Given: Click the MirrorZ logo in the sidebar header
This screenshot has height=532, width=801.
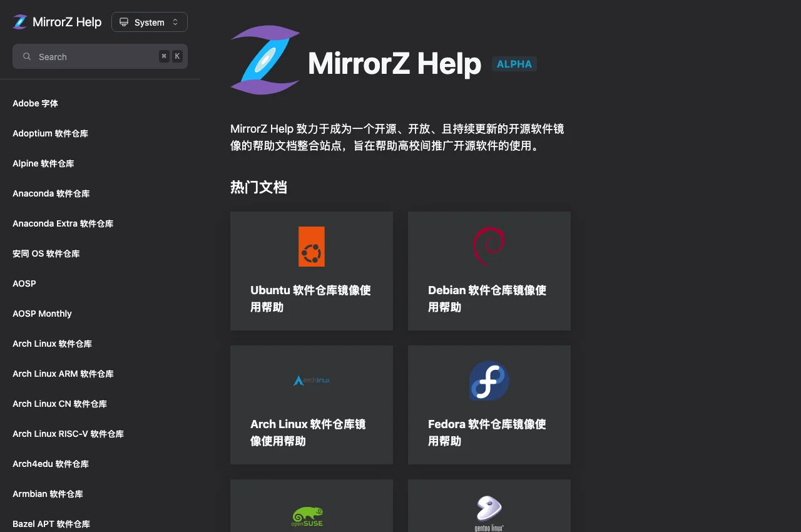Looking at the screenshot, I should pos(20,22).
